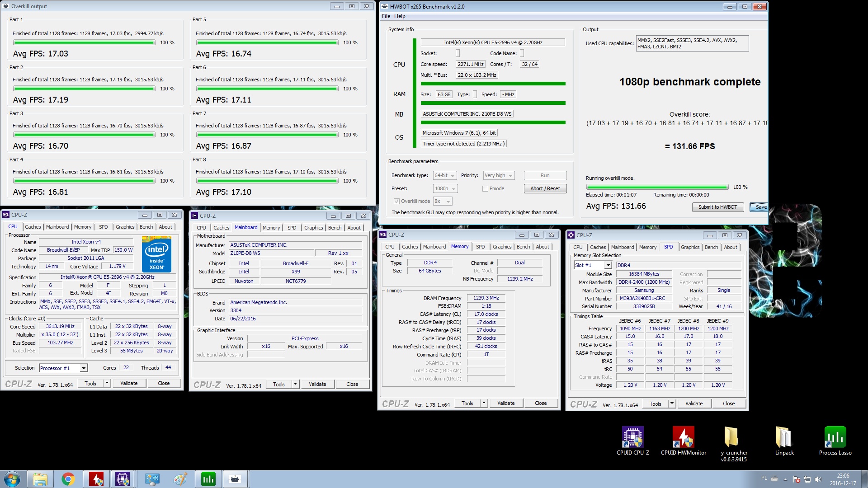Click Validate in CPU-Z CPU window

(129, 383)
